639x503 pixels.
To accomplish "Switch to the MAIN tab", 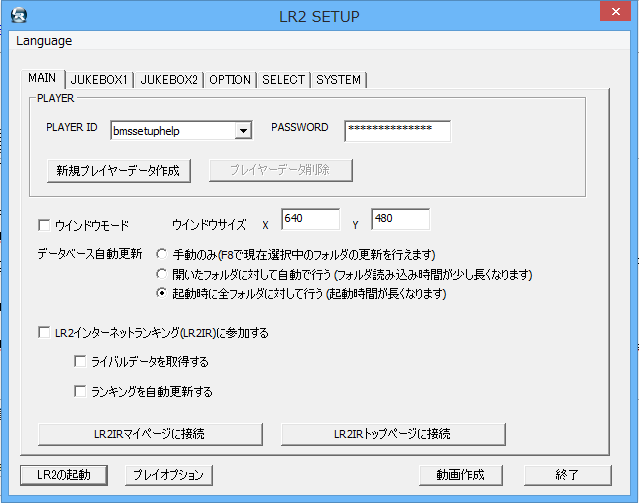I will [x=42, y=78].
